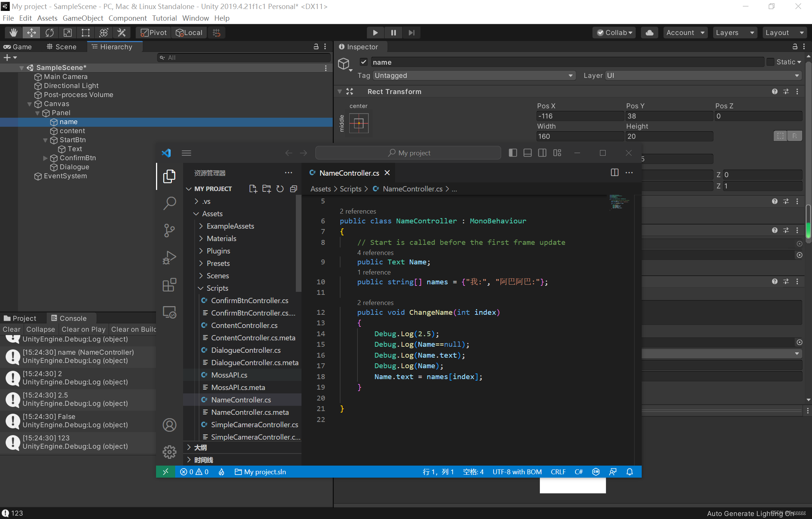Refresh the MY PROJECT explorer
This screenshot has width=812, height=519.
click(x=280, y=189)
